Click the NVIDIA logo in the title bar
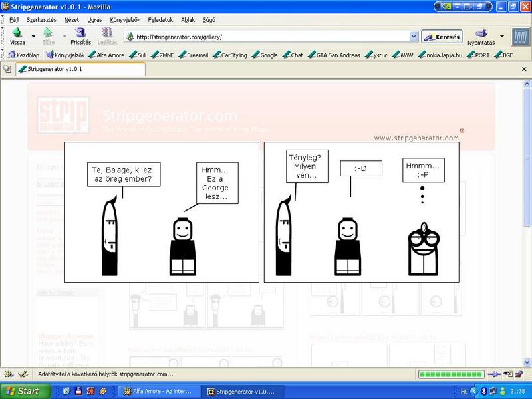The image size is (532, 399). [x=446, y=7]
